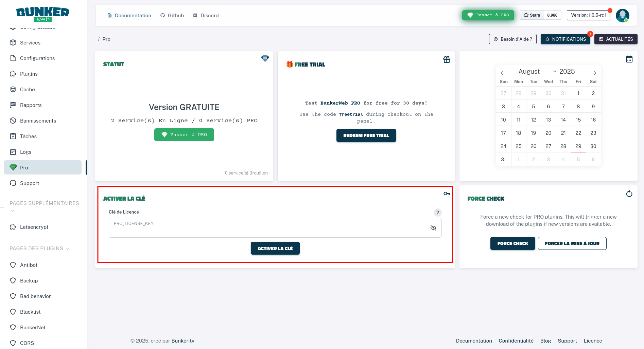Open the Rapports sidebar page
Image resolution: width=644 pixels, height=349 pixels.
coord(31,105)
